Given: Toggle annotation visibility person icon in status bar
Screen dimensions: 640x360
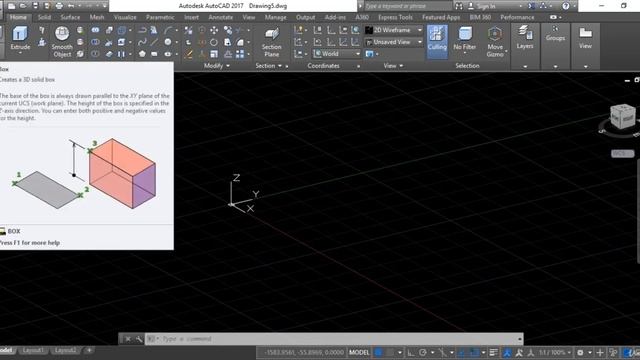Looking at the screenshot, I should pyautogui.click(x=507, y=352).
